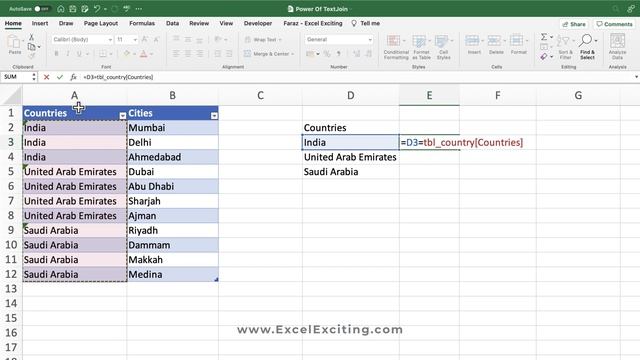Click the fx Insert Function icon

pyautogui.click(x=73, y=77)
